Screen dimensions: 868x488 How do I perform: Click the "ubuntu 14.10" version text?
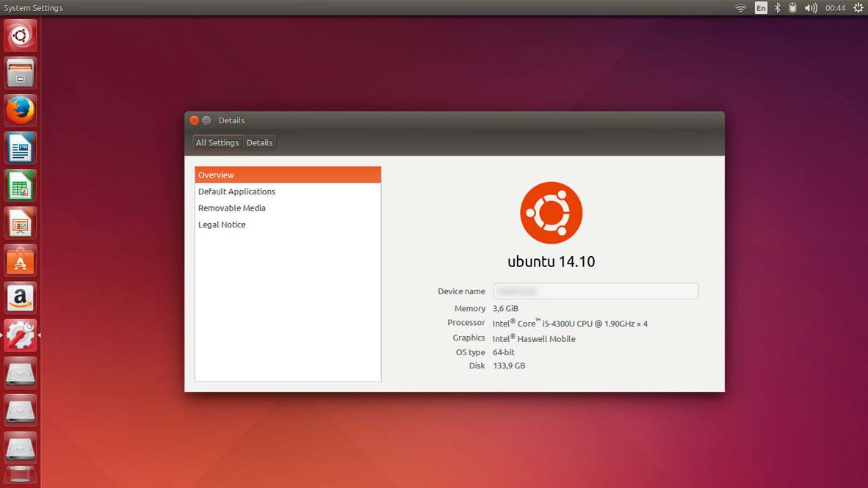[x=551, y=261]
